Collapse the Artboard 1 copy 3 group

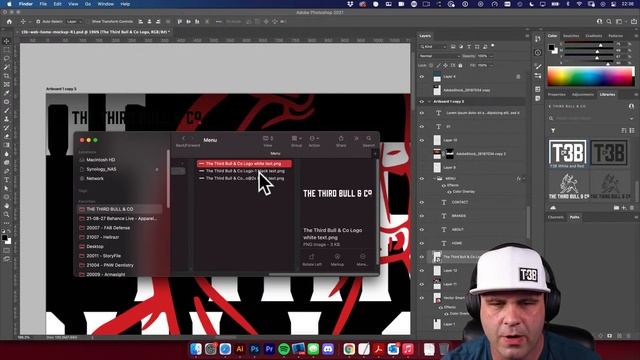[429, 102]
